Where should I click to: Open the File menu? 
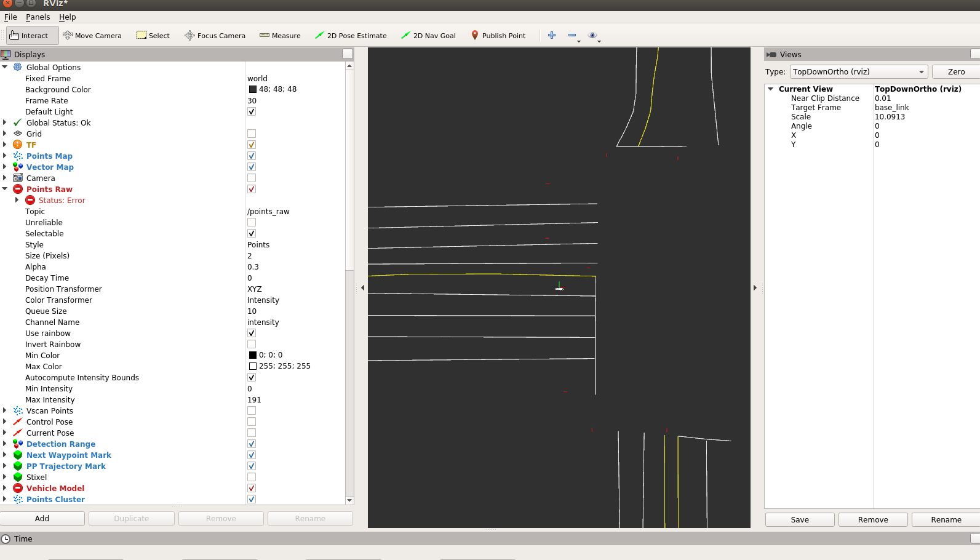[10, 17]
